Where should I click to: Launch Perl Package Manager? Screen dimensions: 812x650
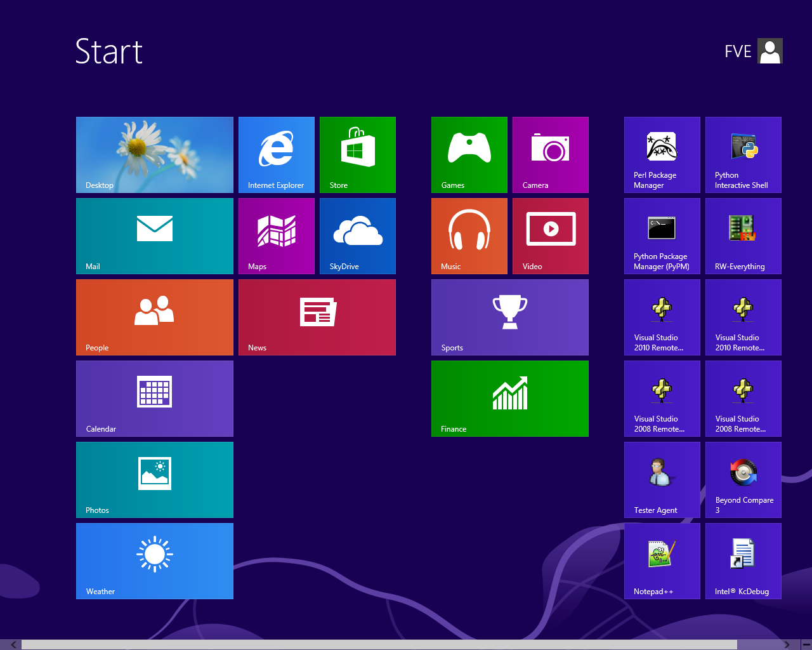point(662,155)
